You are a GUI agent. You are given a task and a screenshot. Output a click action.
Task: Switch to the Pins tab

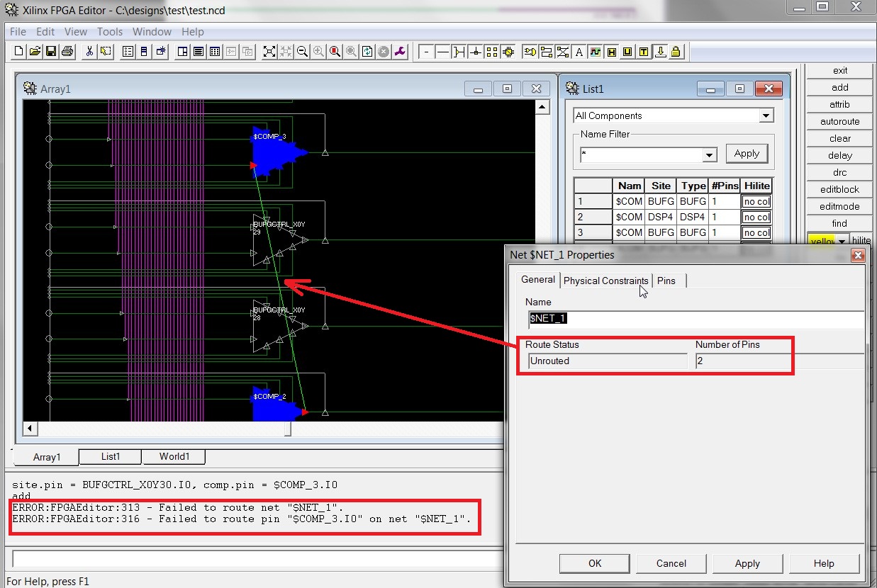[667, 281]
